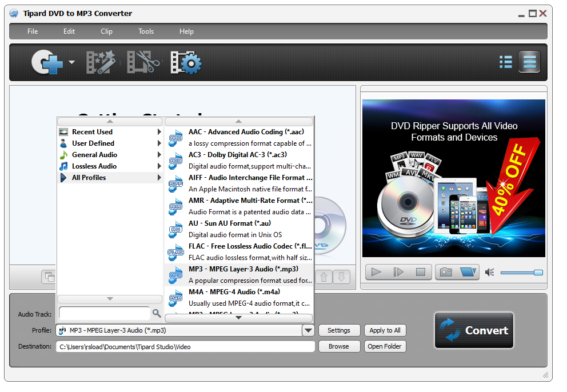The height and width of the screenshot is (392, 567).
Task: Open the profile Settings gear film icon
Action: point(186,62)
